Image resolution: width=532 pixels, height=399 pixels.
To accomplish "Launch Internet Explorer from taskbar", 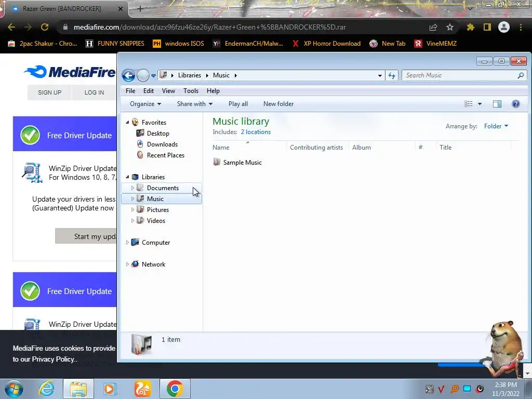I will pyautogui.click(x=46, y=389).
